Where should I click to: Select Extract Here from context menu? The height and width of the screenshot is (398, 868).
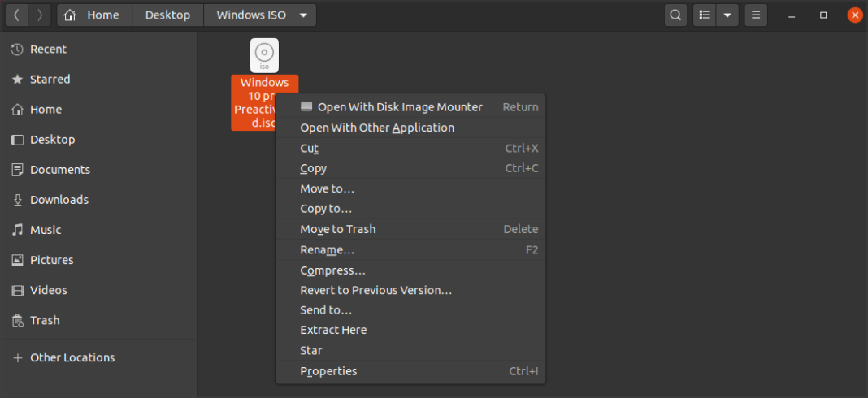[333, 330]
